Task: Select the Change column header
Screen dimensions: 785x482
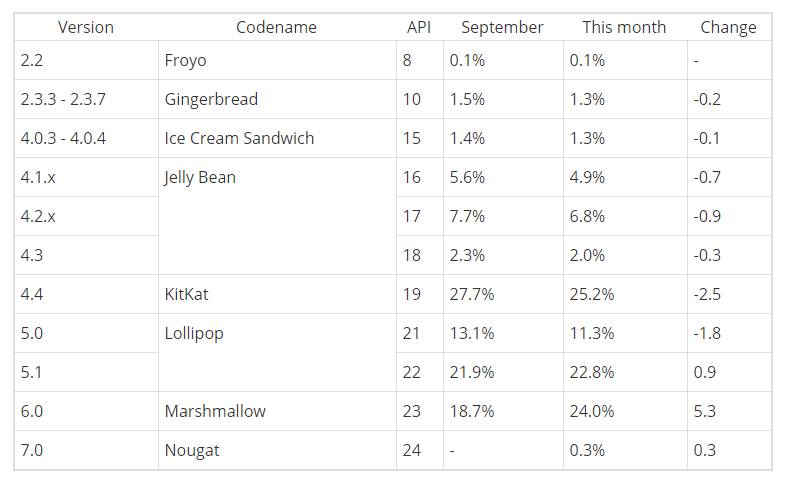Action: pos(728,27)
